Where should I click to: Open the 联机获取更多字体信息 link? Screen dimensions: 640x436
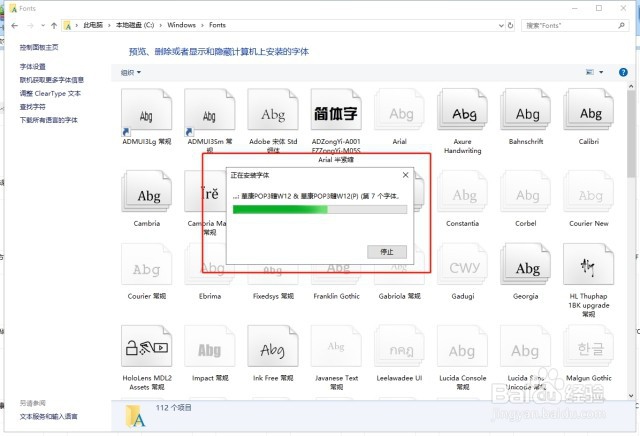click(52, 80)
